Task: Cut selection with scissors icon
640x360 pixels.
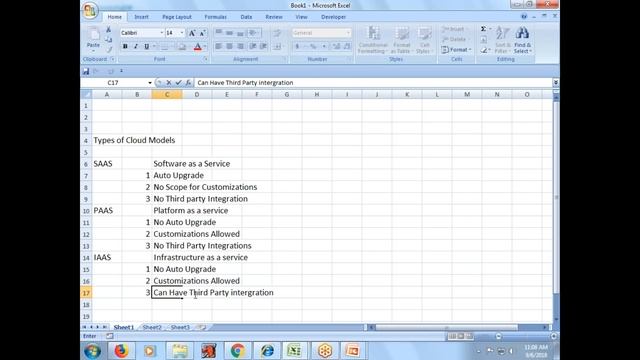Action: tap(109, 29)
